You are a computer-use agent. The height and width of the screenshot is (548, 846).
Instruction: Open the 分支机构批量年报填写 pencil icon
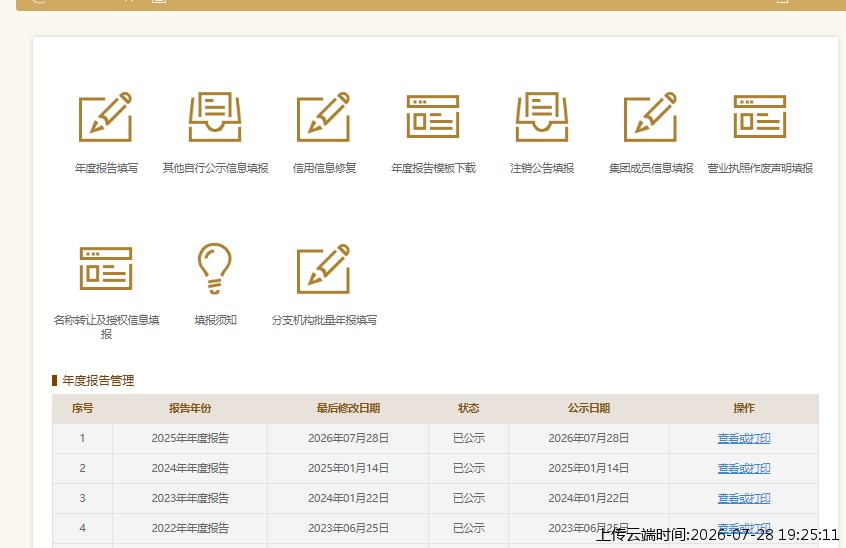[x=324, y=269]
